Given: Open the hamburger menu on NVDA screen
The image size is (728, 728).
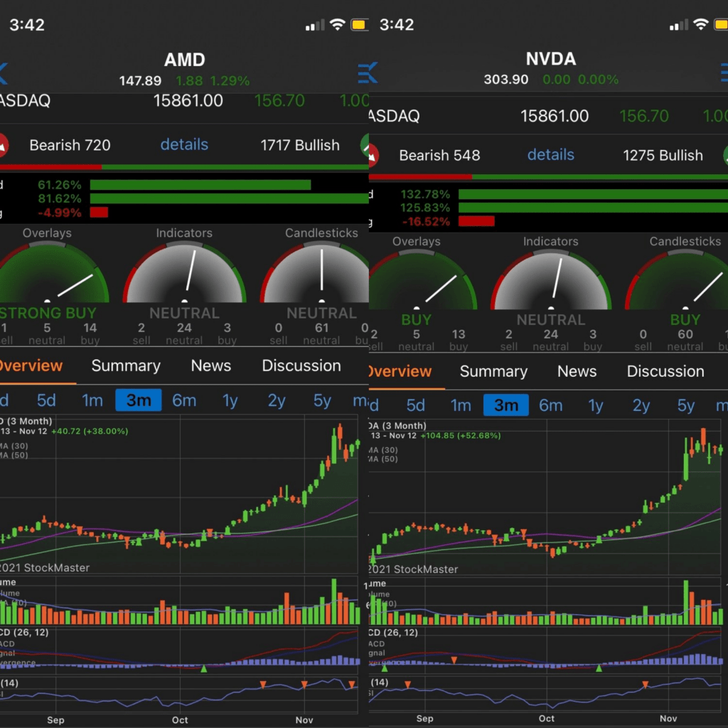Looking at the screenshot, I should coord(723,72).
